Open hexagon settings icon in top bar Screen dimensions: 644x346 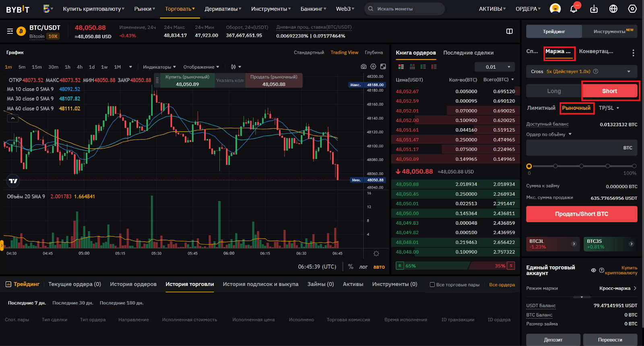point(632,9)
